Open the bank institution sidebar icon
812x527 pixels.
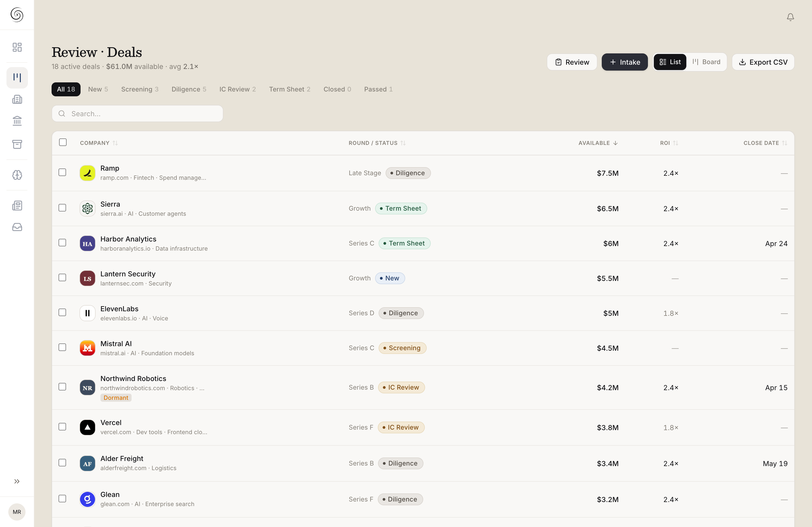pyautogui.click(x=17, y=121)
